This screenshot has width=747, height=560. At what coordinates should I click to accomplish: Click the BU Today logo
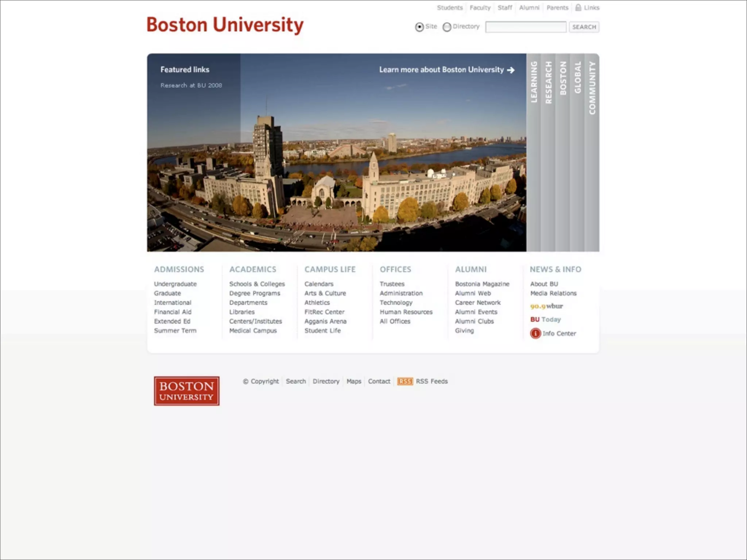point(545,319)
